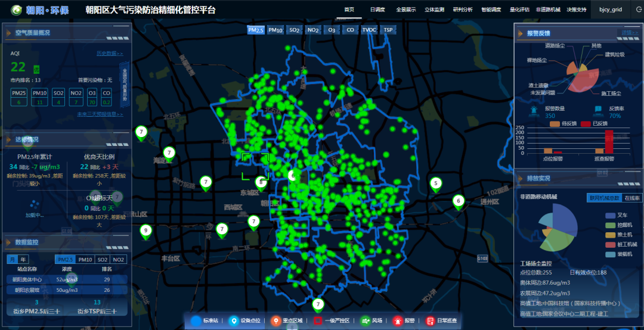This screenshot has width=644, height=330.
Task: Click the 加载中 loading spinner
Action: click(x=35, y=204)
